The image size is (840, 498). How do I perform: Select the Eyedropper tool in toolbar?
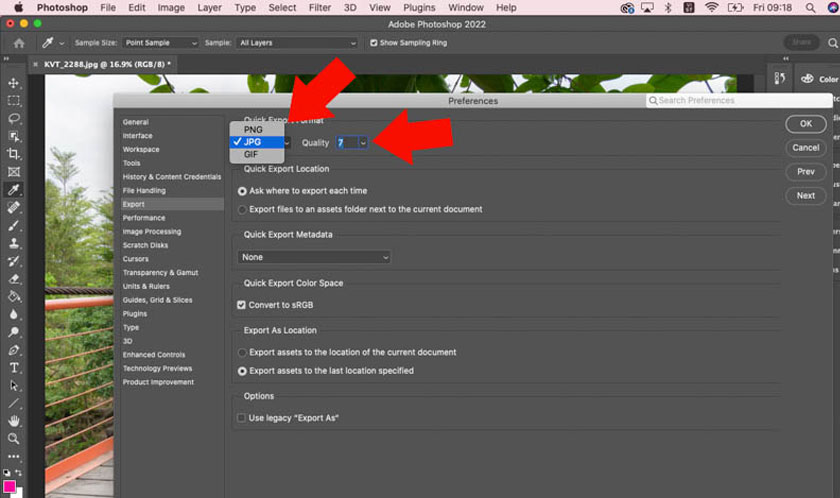point(13,190)
